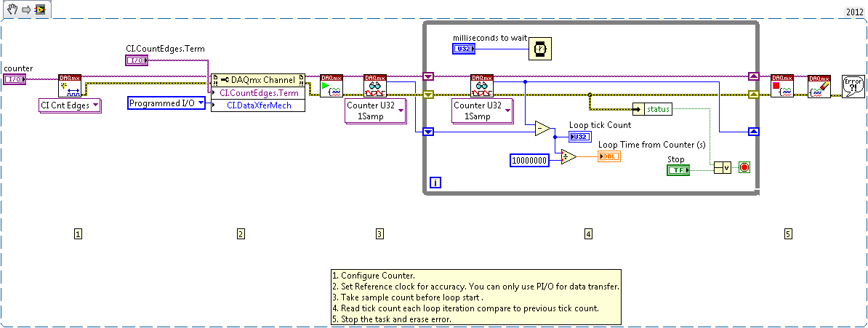Click the Unbundle By Name status node

point(652,109)
